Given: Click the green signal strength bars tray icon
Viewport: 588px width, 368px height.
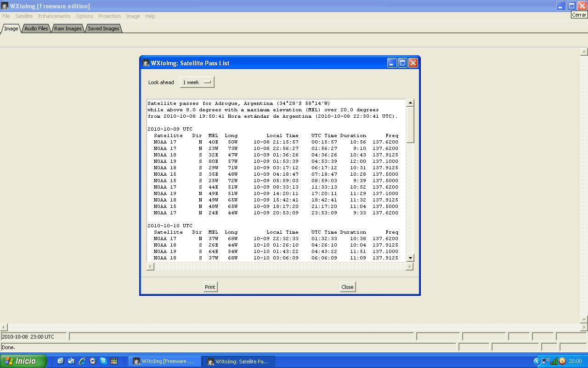Looking at the screenshot, I should (554, 361).
